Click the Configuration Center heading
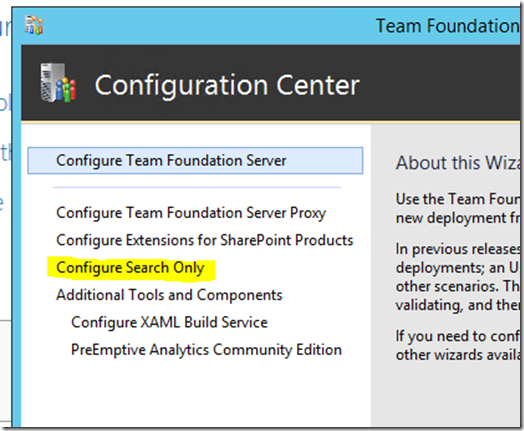This screenshot has width=524, height=431. (227, 86)
